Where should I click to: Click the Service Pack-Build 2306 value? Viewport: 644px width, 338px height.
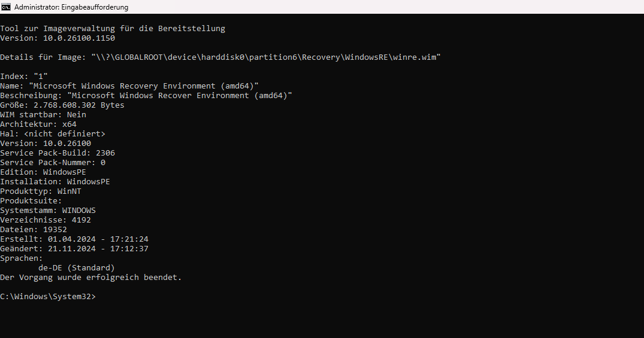[x=105, y=153]
